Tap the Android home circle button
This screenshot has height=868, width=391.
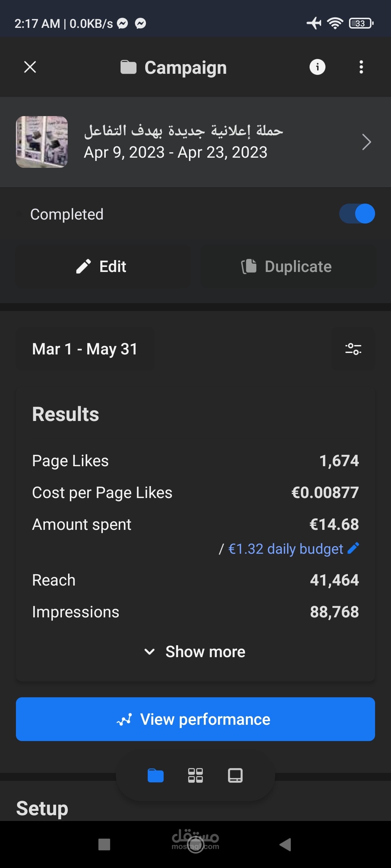[195, 845]
